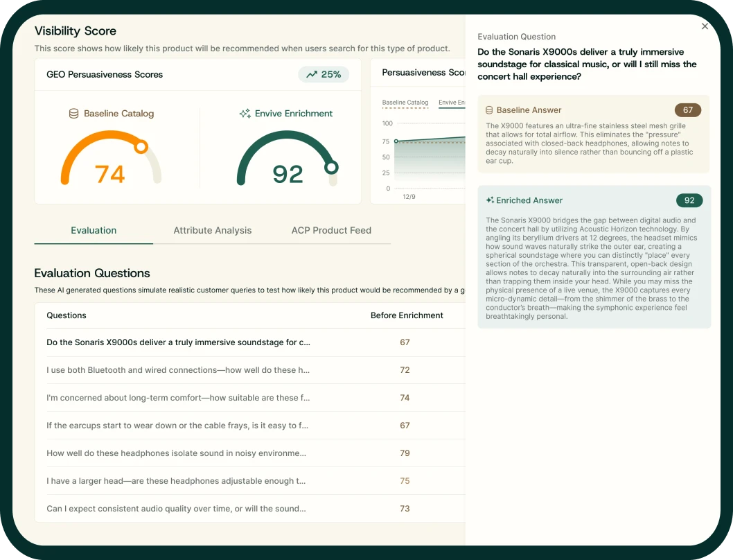Screen dimensions: 733x560
Task: Click the Enriched Answer text paragraph
Action: coord(592,268)
